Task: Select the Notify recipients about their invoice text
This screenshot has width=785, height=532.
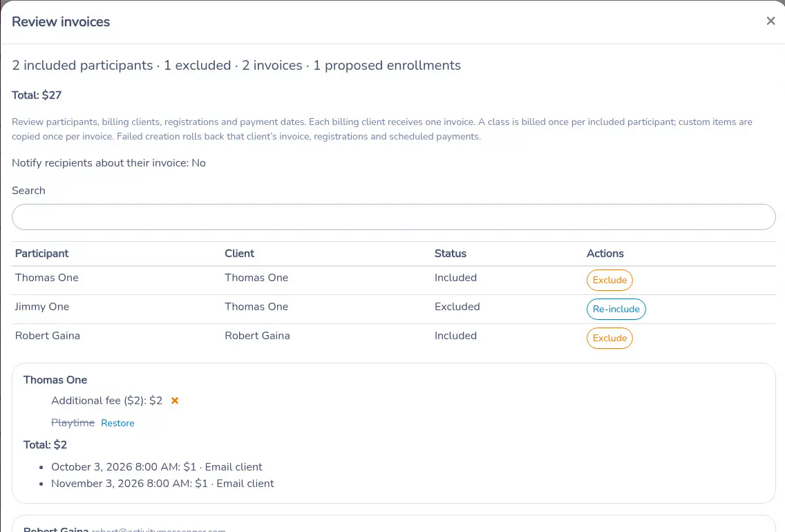Action: pyautogui.click(x=108, y=162)
